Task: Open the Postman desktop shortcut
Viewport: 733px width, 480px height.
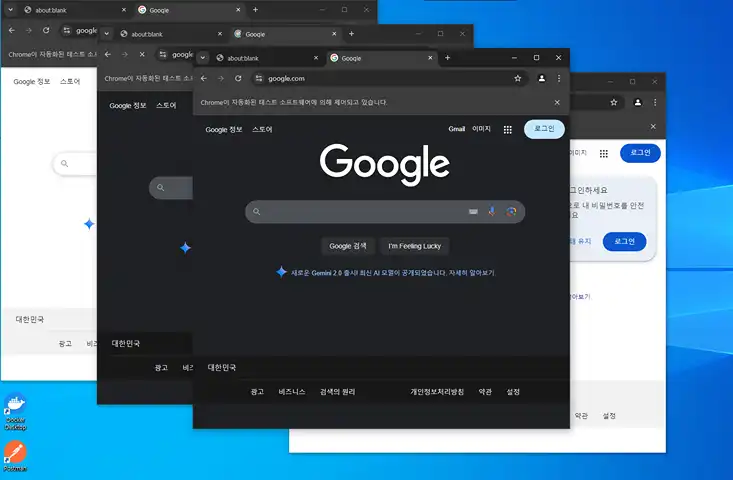Action: [x=15, y=456]
